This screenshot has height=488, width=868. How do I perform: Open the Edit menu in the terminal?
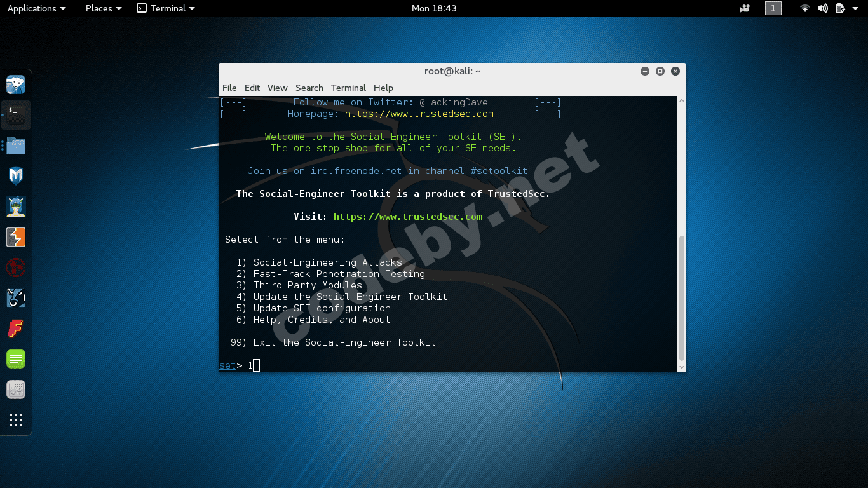(x=252, y=88)
